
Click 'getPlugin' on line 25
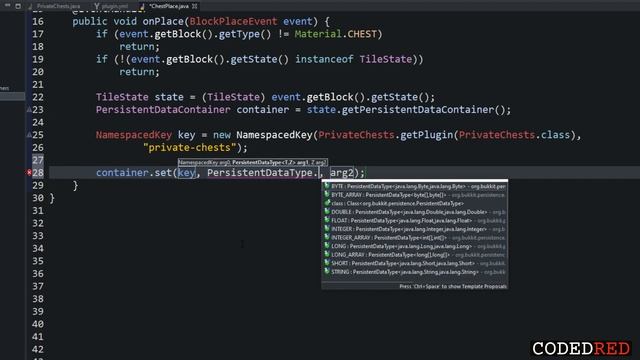(x=427, y=135)
